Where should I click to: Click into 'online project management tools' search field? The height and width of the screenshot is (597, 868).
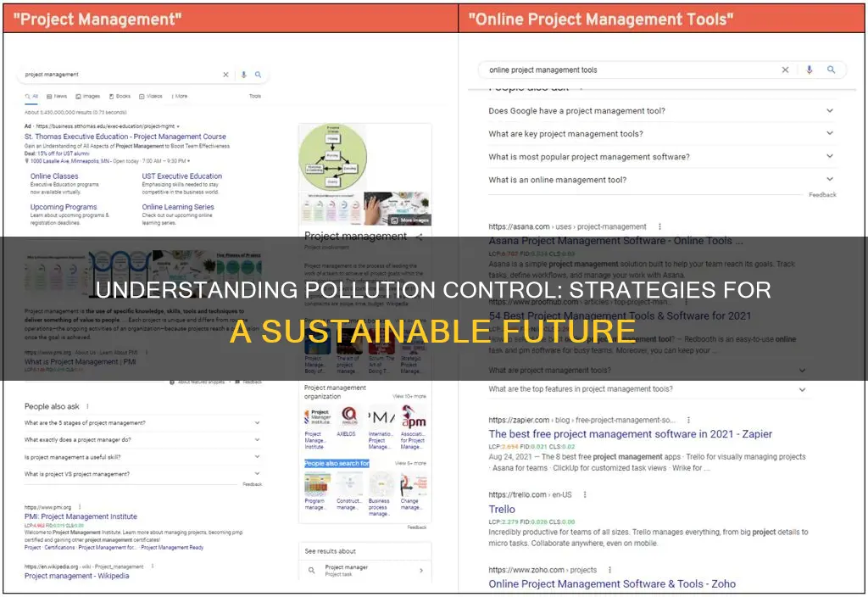click(x=631, y=70)
